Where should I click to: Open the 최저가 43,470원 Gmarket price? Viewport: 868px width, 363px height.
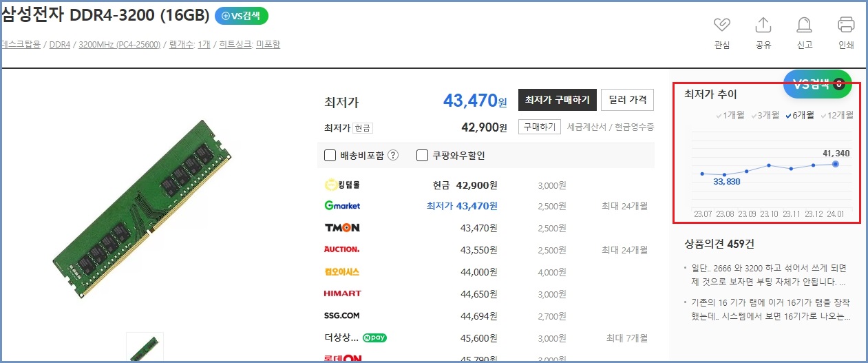pos(462,206)
